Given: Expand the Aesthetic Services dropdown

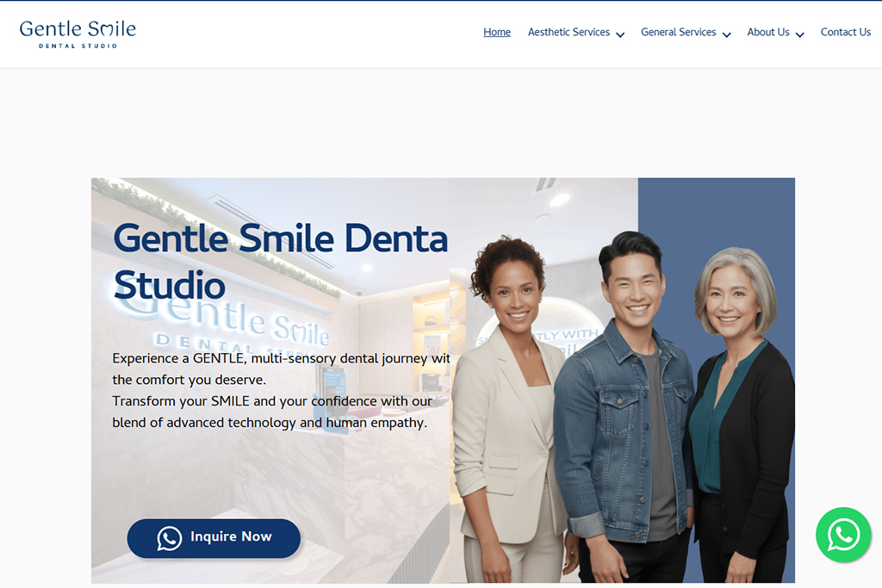Looking at the screenshot, I should pyautogui.click(x=622, y=34).
